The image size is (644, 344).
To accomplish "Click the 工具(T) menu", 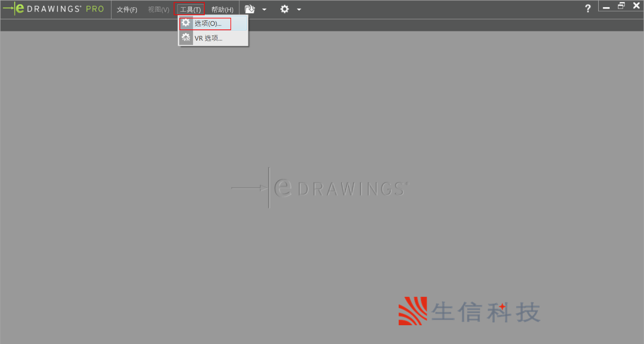I will pyautogui.click(x=190, y=10).
